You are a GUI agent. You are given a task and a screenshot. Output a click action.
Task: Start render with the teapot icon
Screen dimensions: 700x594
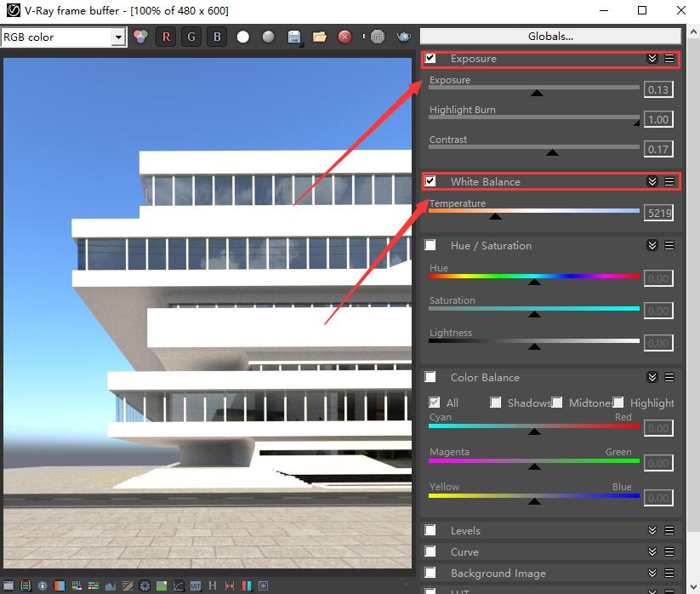coord(403,37)
